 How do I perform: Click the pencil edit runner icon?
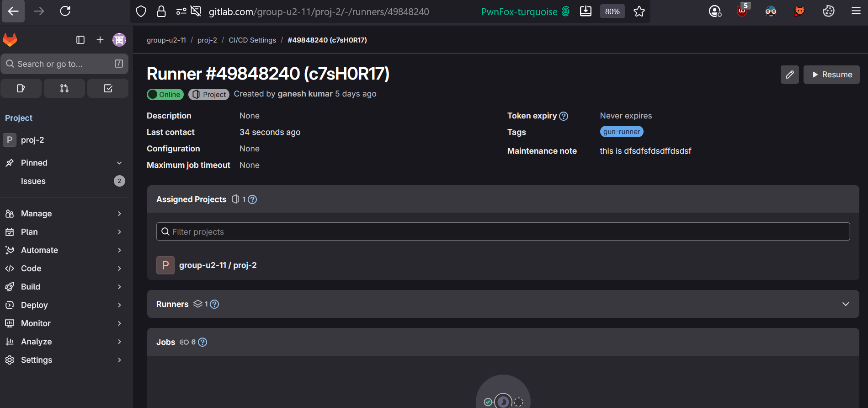[x=789, y=75]
